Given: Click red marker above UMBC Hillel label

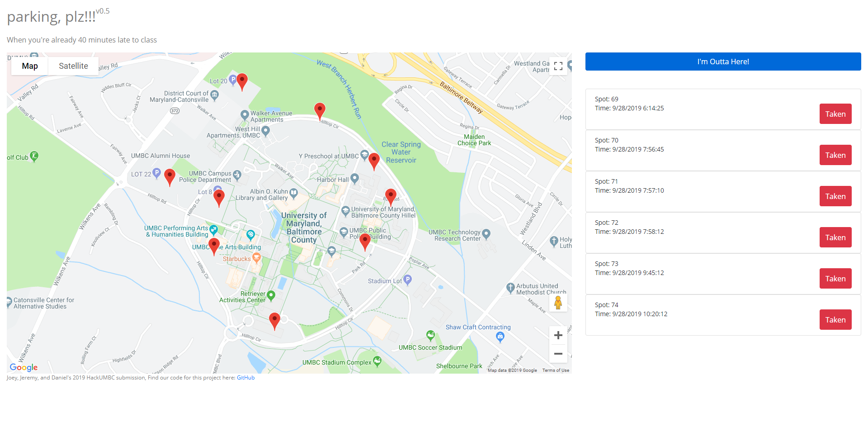Looking at the screenshot, I should click(391, 197).
